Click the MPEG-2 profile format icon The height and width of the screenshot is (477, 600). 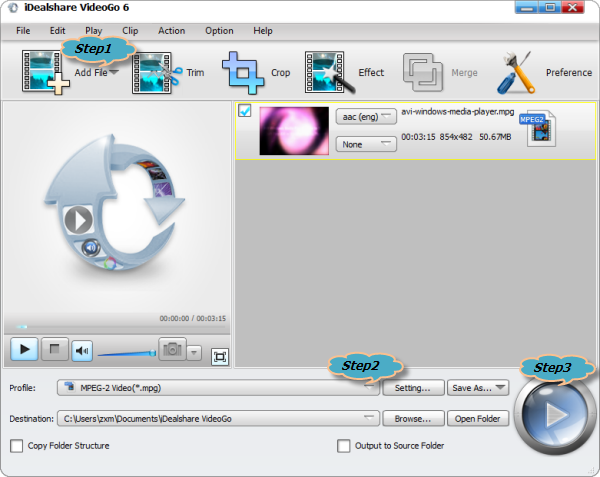(70, 386)
